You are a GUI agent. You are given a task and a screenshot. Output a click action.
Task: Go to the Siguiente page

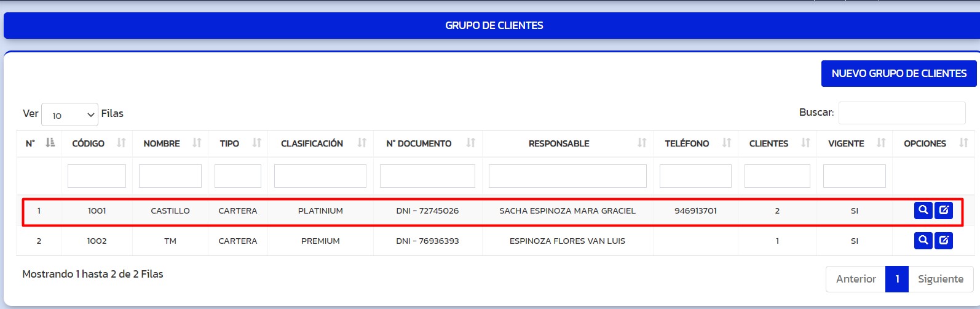(x=940, y=279)
